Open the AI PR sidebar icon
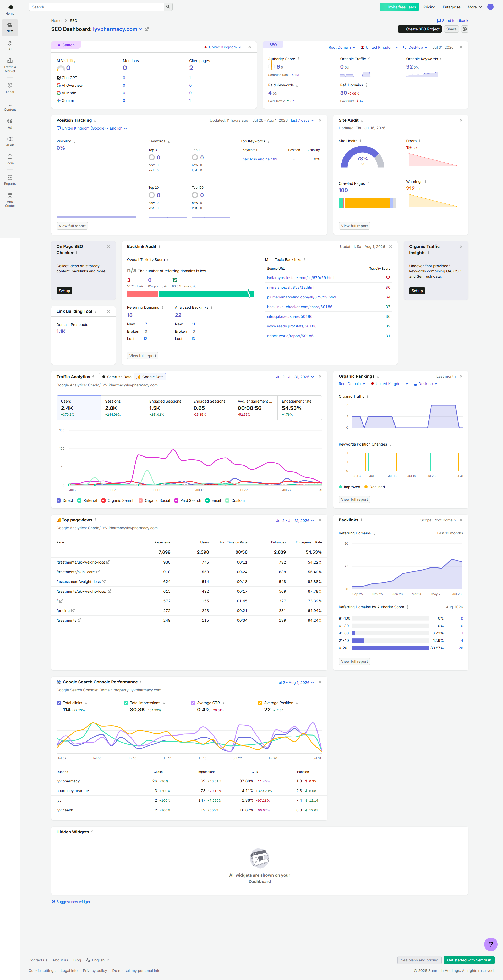The image size is (503, 980). click(x=10, y=142)
